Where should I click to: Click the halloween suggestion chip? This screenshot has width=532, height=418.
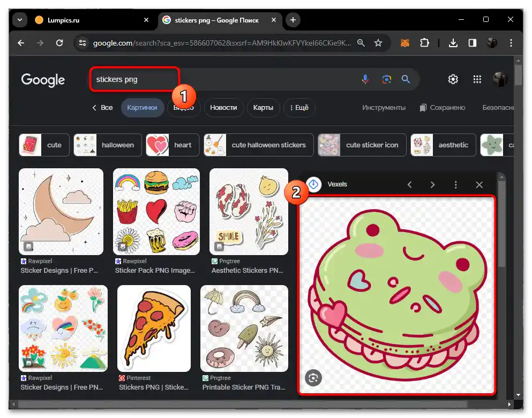(108, 145)
